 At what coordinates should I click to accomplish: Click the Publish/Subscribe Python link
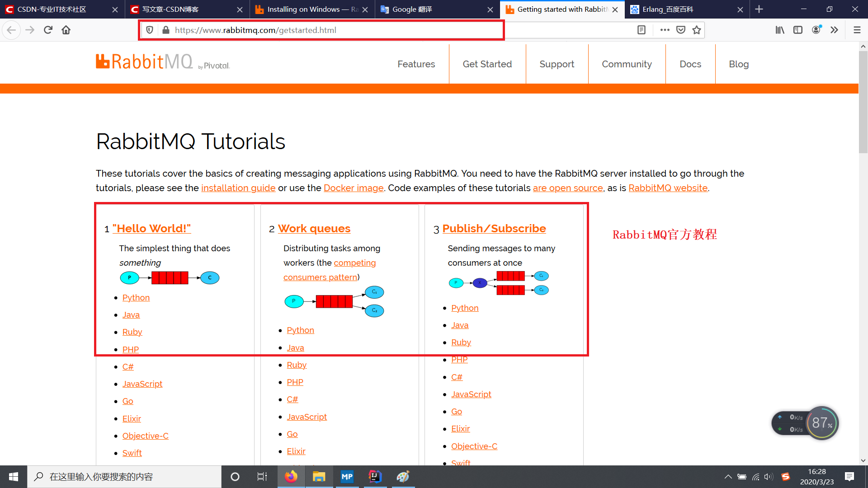[464, 307]
